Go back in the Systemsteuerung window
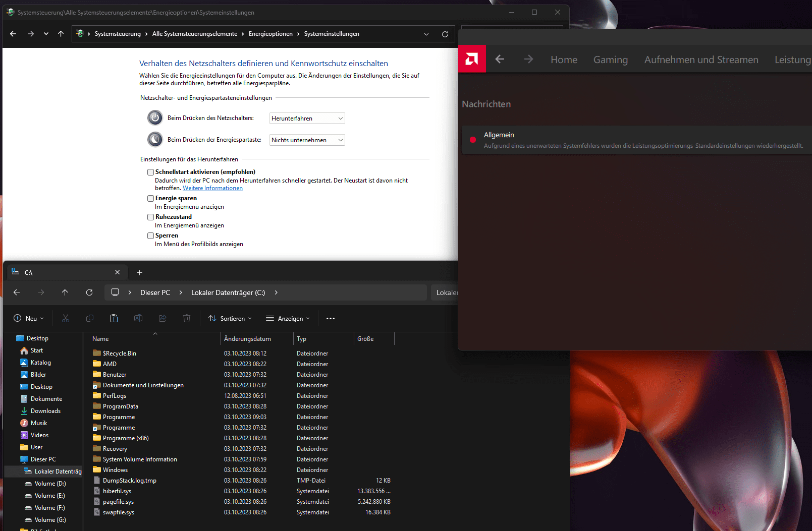This screenshot has width=812, height=531. pyautogui.click(x=13, y=34)
